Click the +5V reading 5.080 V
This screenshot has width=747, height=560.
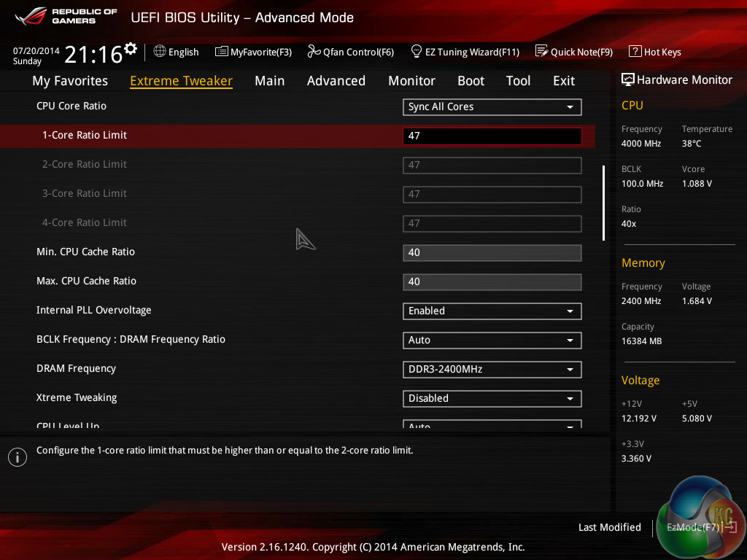697,418
